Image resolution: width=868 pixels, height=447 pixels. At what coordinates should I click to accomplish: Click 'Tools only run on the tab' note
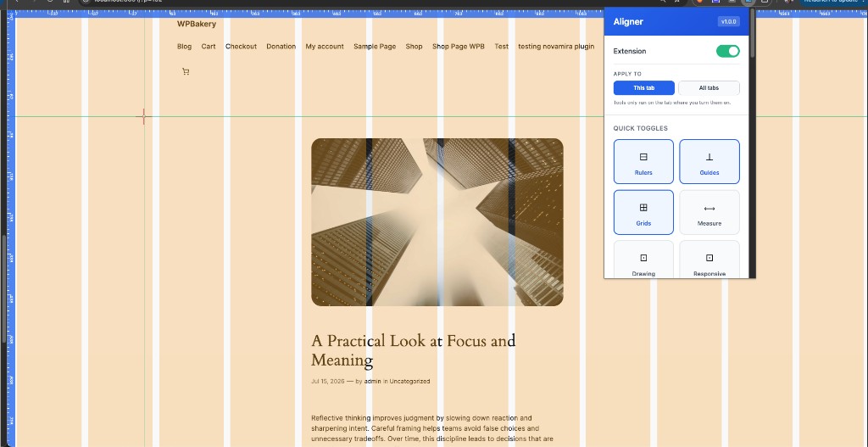coord(672,103)
